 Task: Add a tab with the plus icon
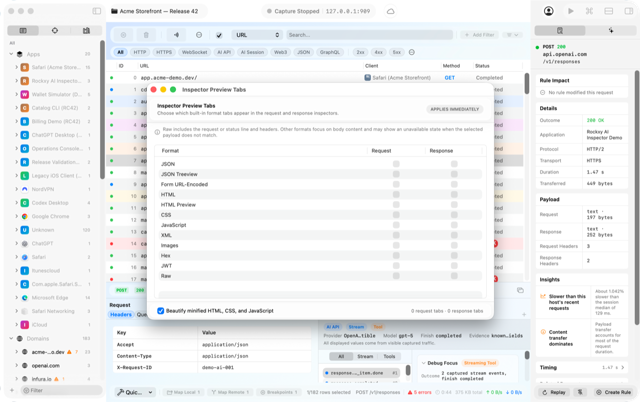(524, 315)
